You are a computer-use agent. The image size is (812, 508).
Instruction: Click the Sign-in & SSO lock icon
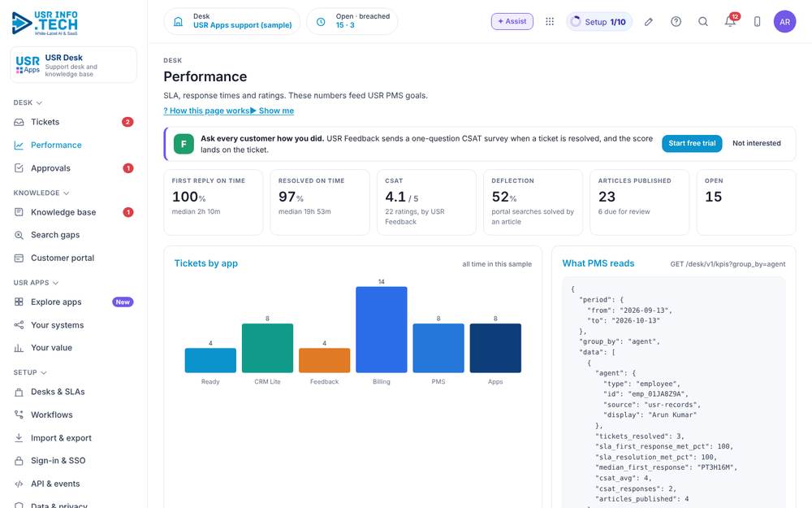tap(19, 460)
